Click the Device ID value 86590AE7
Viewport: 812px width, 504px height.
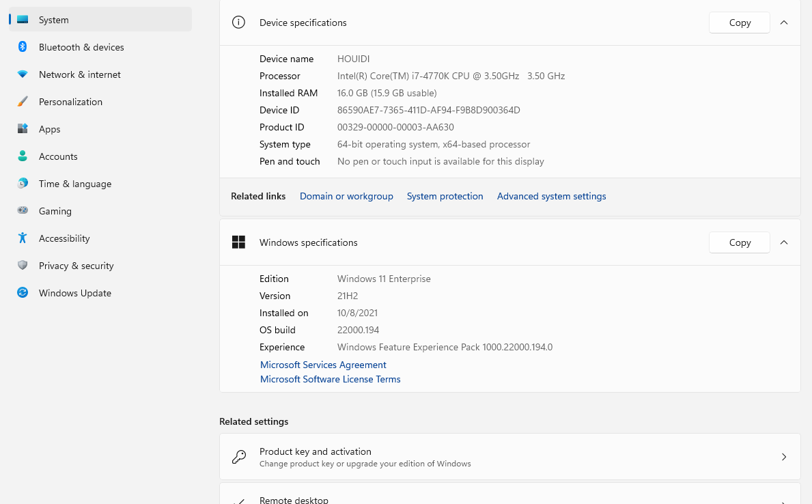point(428,111)
